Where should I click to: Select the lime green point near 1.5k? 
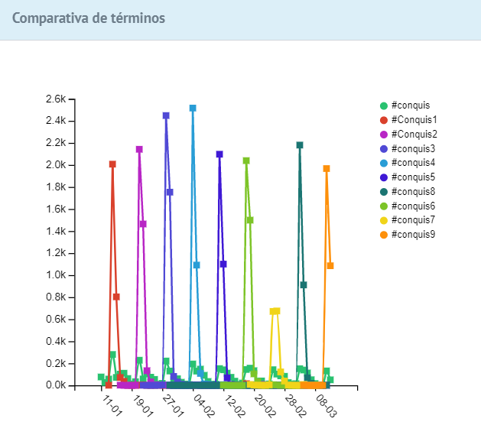[250, 220]
